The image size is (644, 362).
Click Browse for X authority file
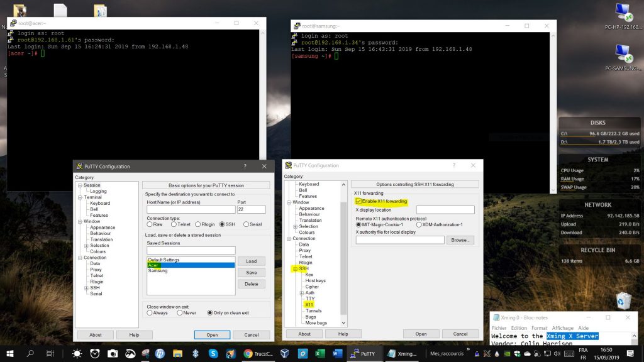(460, 240)
